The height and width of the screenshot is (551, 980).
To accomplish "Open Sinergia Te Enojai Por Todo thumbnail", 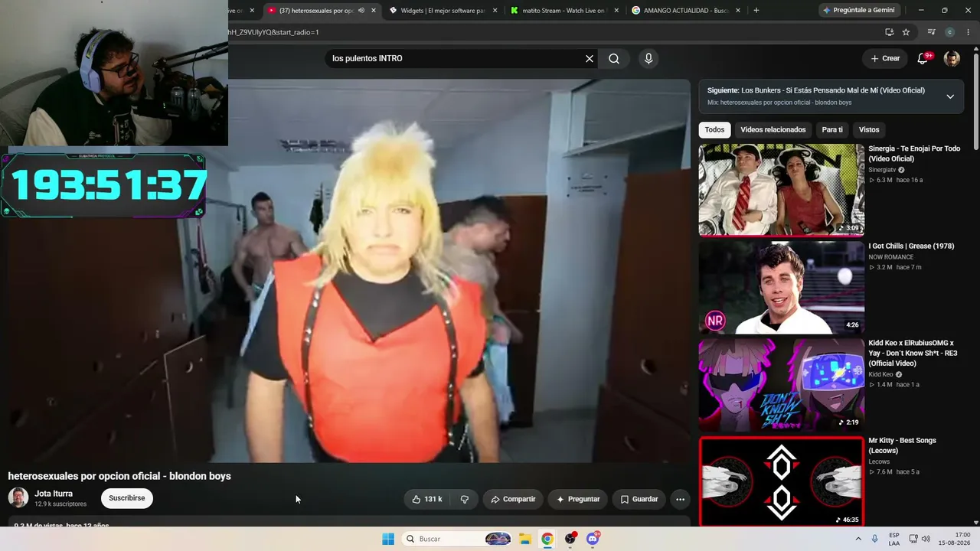I will 782,190.
